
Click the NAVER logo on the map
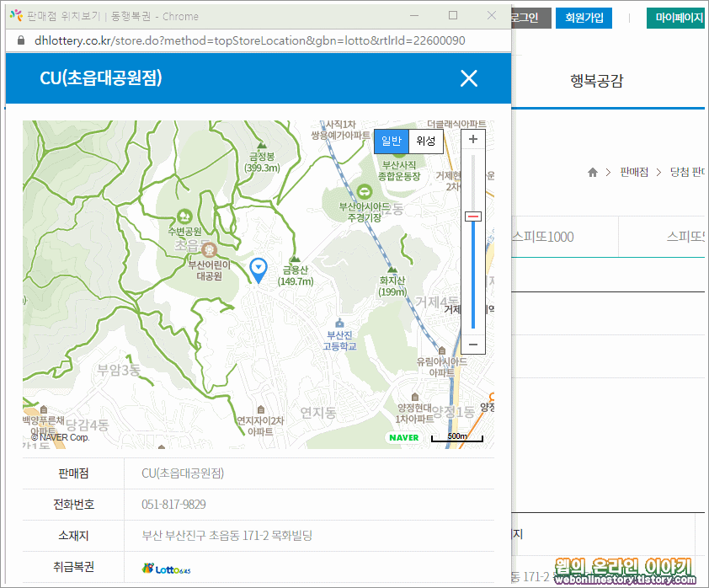(x=404, y=437)
